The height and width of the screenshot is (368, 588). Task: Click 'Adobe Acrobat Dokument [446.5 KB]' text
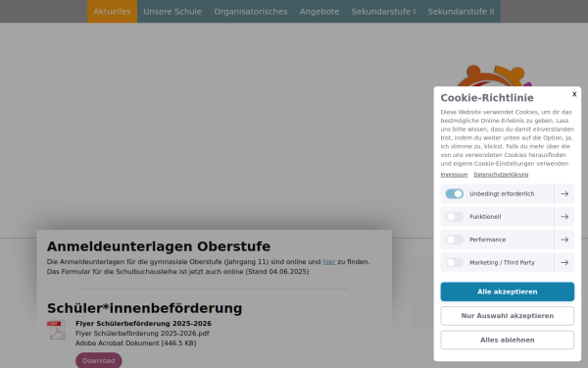136,343
